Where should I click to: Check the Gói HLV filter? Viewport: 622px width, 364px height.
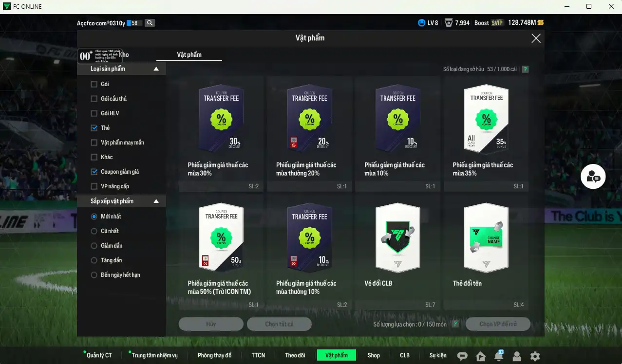coord(94,113)
